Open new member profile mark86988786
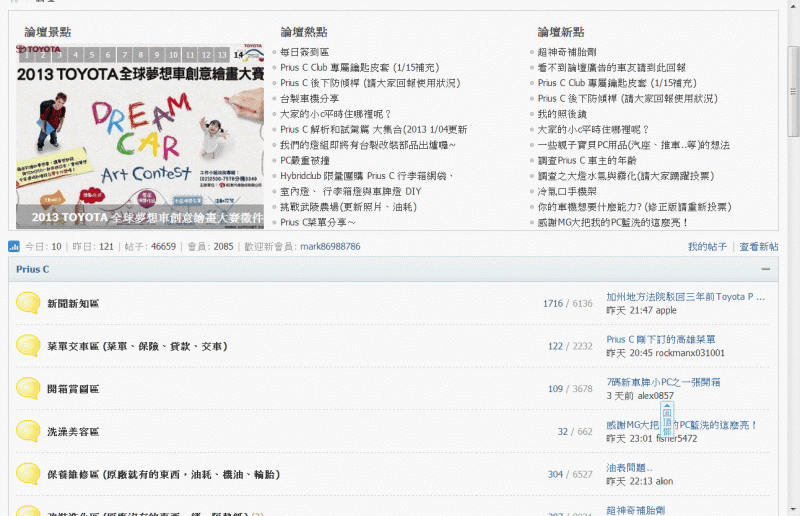 330,247
